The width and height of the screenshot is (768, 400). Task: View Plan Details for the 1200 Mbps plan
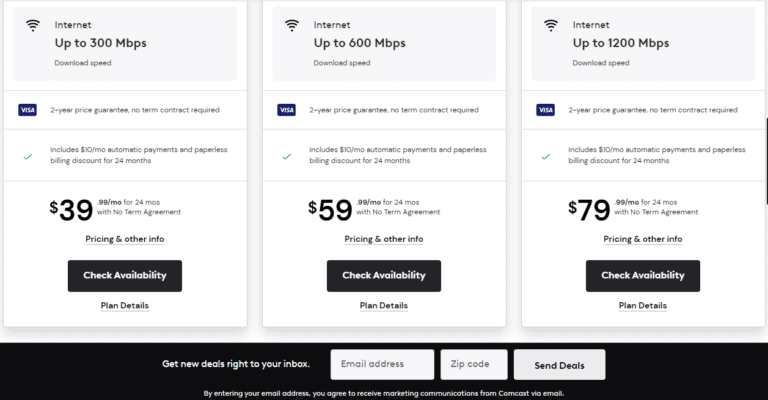click(643, 306)
